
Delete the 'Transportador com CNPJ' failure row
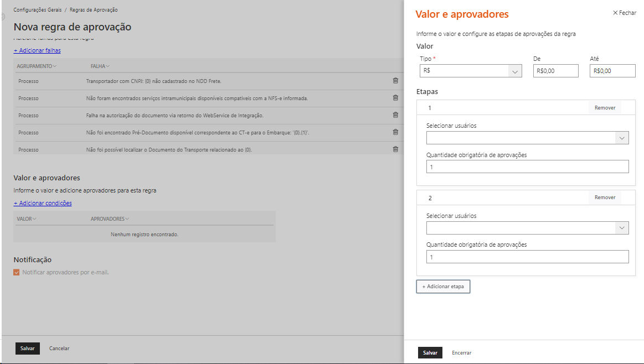click(x=395, y=81)
